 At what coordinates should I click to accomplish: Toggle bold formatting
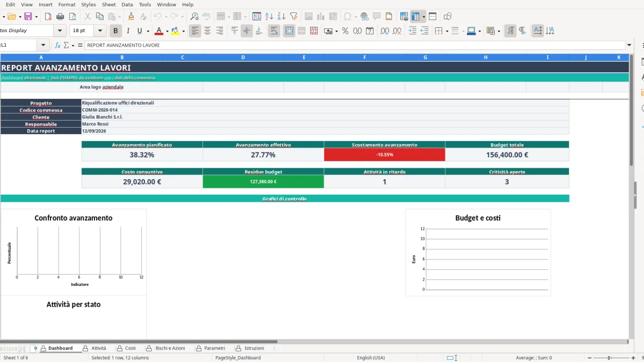point(115,31)
